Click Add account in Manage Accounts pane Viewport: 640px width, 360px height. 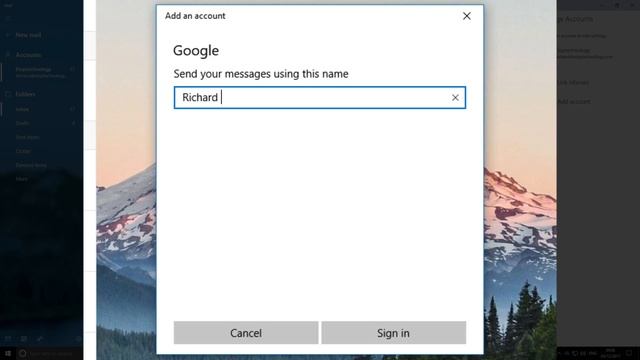point(574,102)
